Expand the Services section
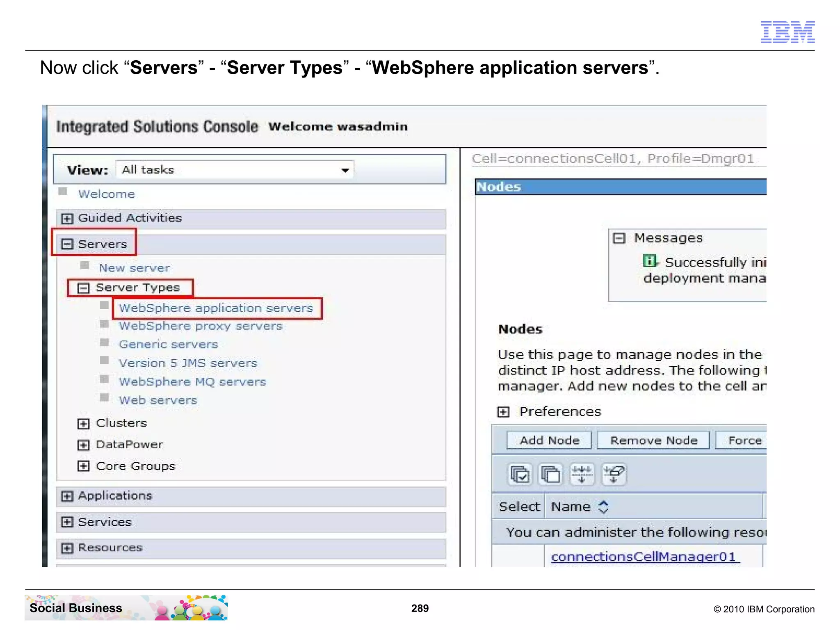This screenshot has width=840, height=630. click(x=67, y=522)
